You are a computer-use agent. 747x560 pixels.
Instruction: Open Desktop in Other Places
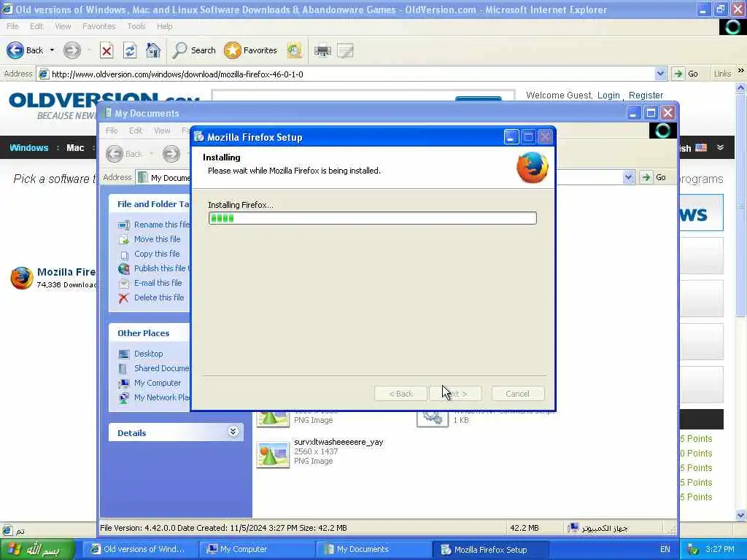click(141, 354)
